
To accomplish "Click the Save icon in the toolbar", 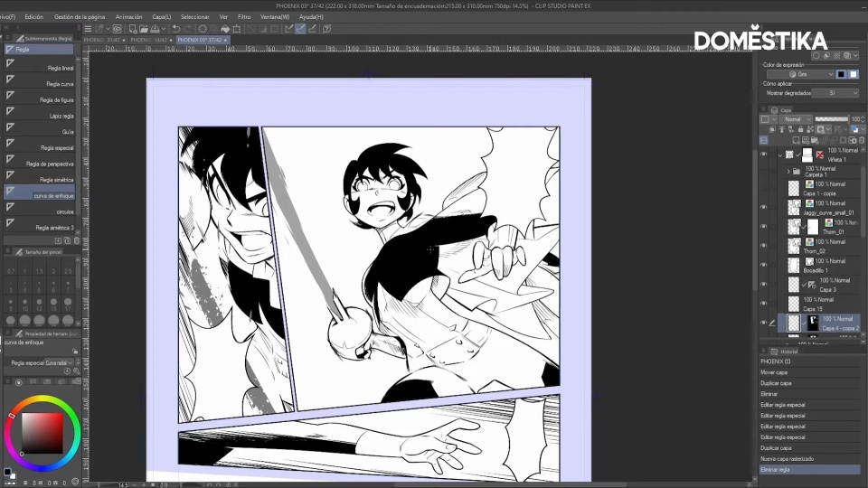I will pyautogui.click(x=155, y=29).
